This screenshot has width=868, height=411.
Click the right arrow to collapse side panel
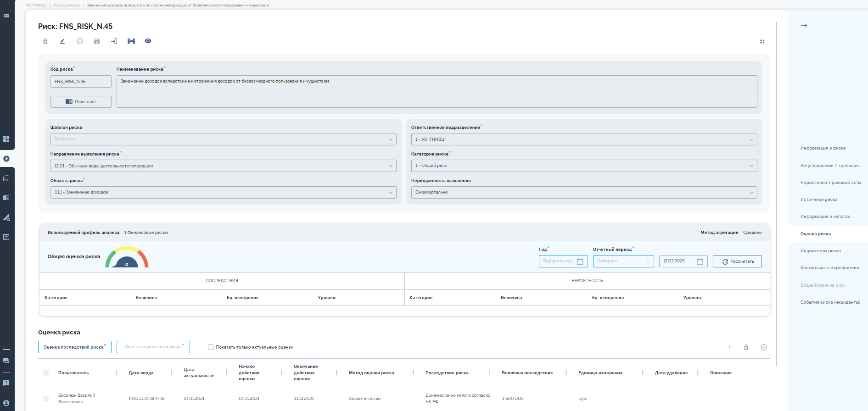pos(804,26)
